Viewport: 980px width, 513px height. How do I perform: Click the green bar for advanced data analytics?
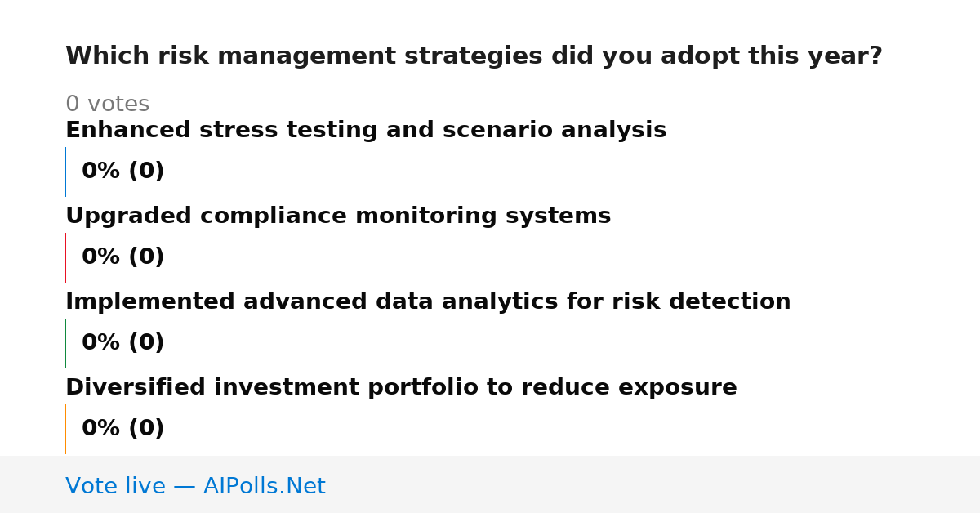(x=65, y=343)
